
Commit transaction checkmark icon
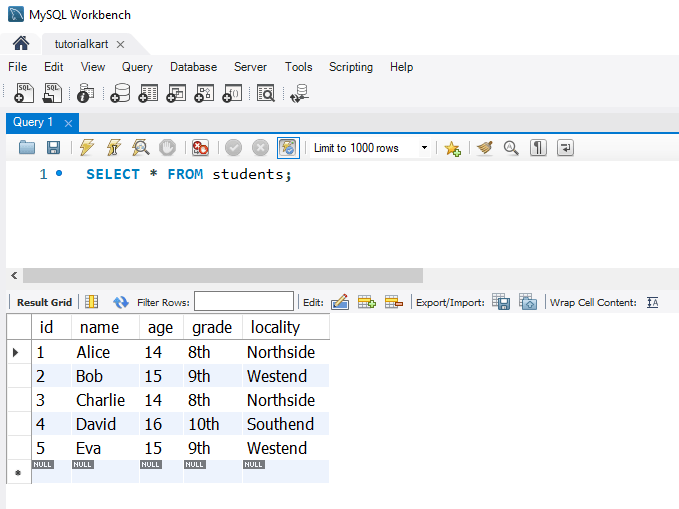tap(233, 148)
